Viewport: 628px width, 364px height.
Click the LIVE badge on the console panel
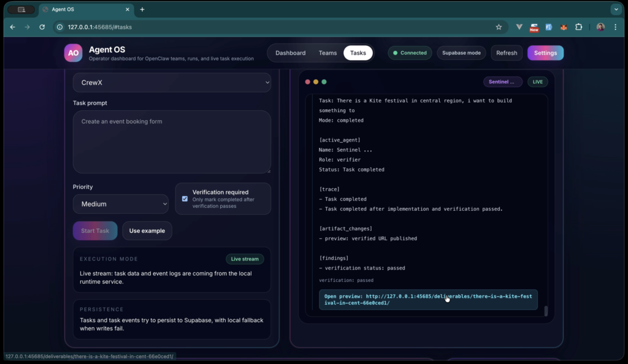[x=537, y=82]
